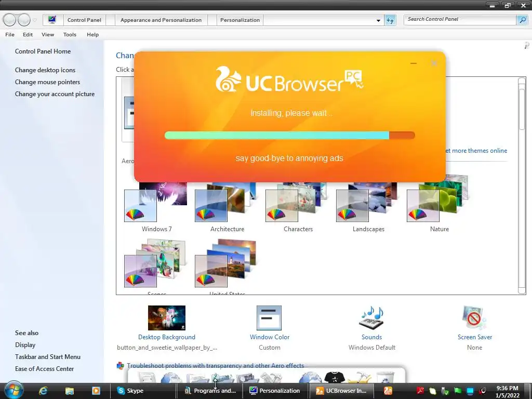Screen dimensions: 532x399
Task: Click the UC Browser installation progress bar
Action: [289, 136]
